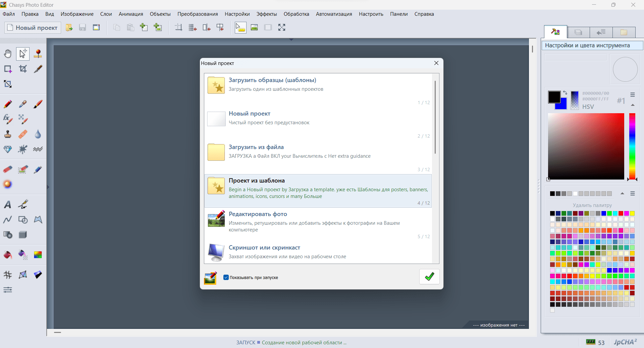
Task: Choose 'Загрузить образцы (шаблоны)' option
Action: (318, 90)
